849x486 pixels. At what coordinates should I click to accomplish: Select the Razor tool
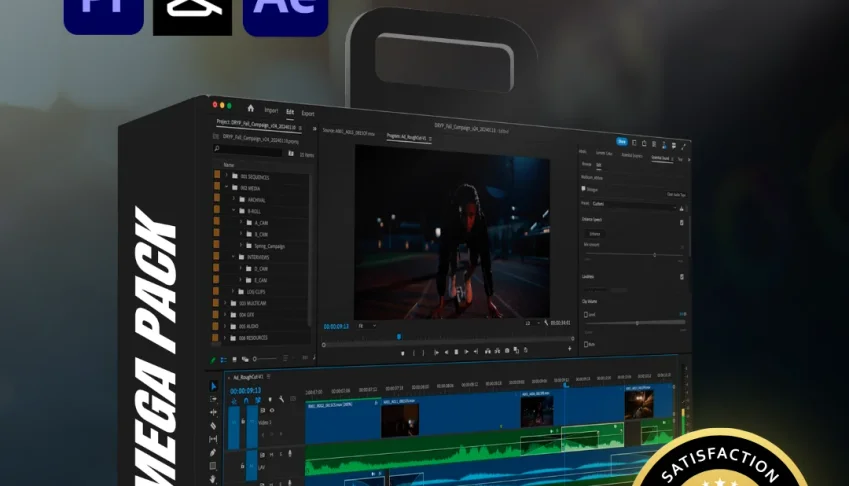213,426
